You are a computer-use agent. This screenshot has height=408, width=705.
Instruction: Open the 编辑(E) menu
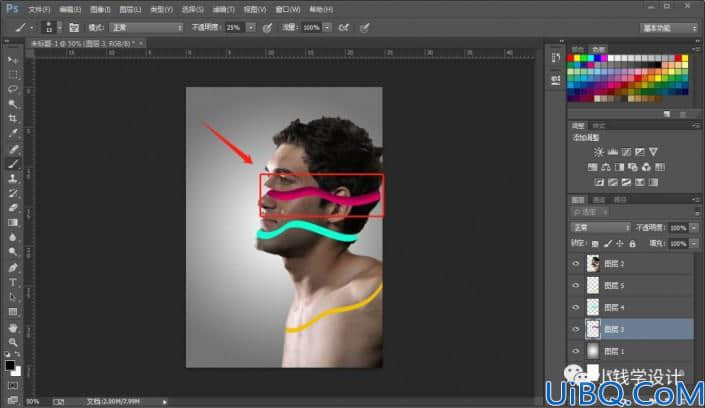click(x=70, y=9)
